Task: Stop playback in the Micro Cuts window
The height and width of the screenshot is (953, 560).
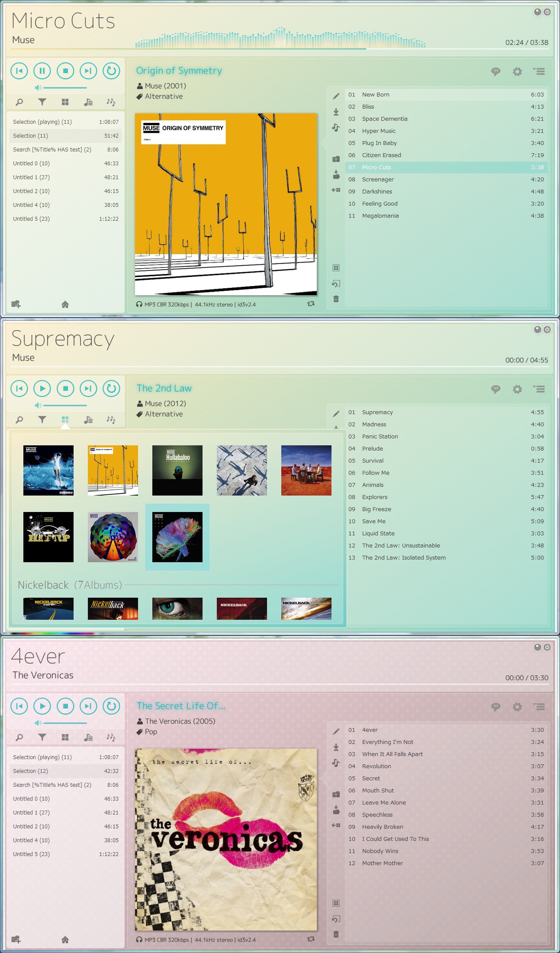Action: (x=65, y=71)
